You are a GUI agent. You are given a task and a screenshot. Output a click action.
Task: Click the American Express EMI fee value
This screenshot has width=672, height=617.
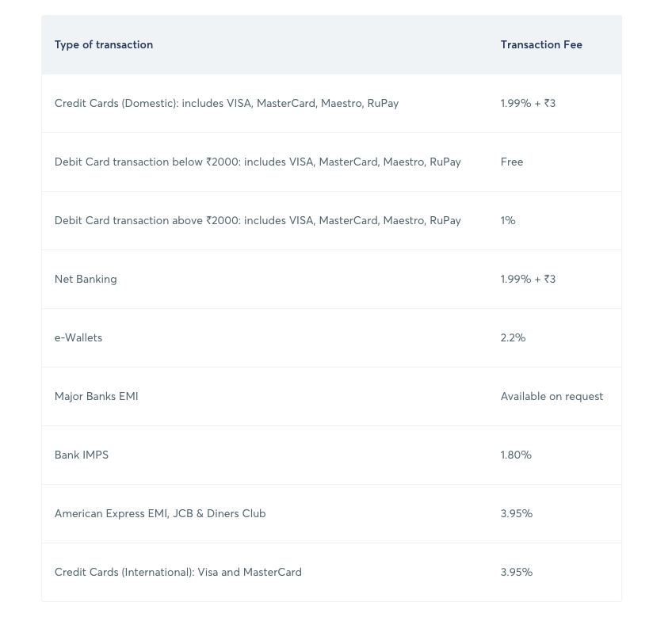[517, 514]
